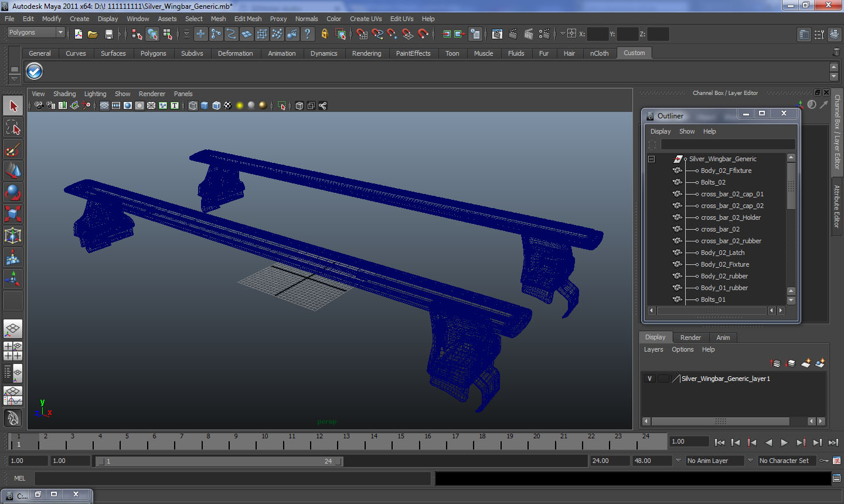Open a scene with folder icon

click(x=93, y=34)
